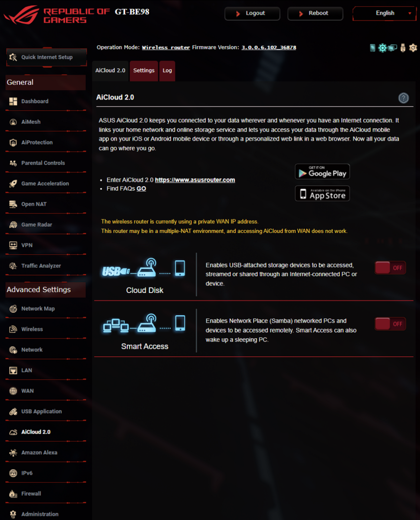Viewport: 420px width, 520px height.
Task: Click the USB devices status icon in header
Action: (x=402, y=47)
